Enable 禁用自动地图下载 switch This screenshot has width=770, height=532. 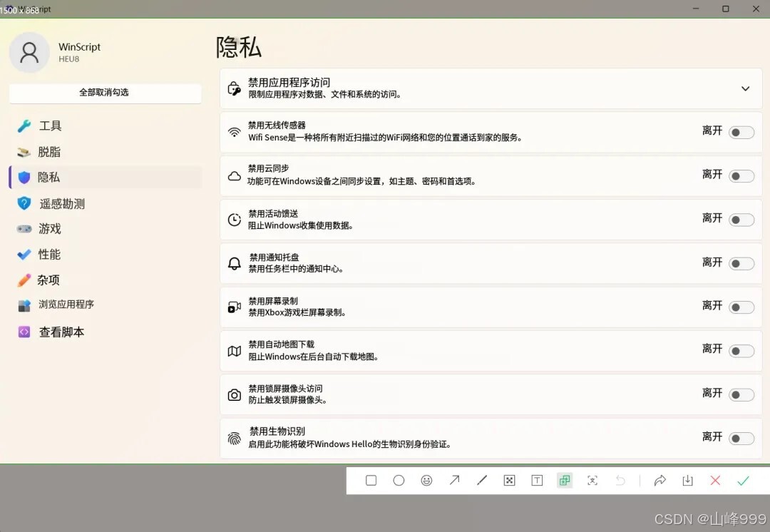tap(741, 351)
